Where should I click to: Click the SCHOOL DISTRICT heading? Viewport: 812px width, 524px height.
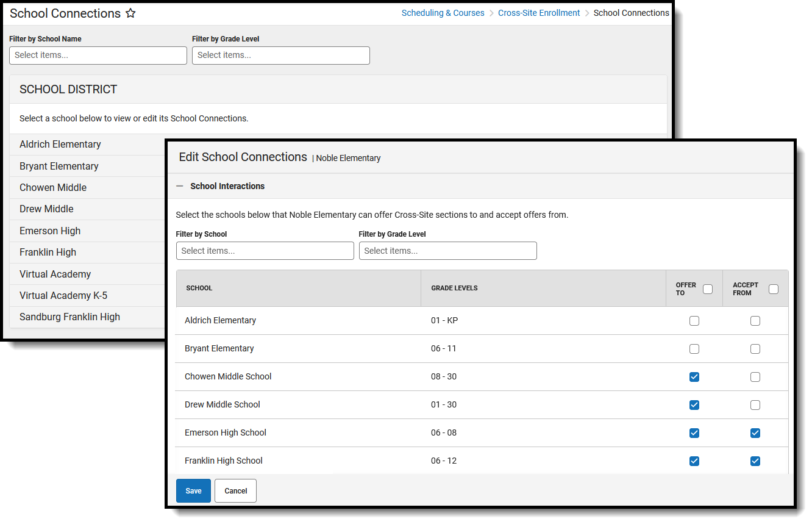pyautogui.click(x=68, y=90)
